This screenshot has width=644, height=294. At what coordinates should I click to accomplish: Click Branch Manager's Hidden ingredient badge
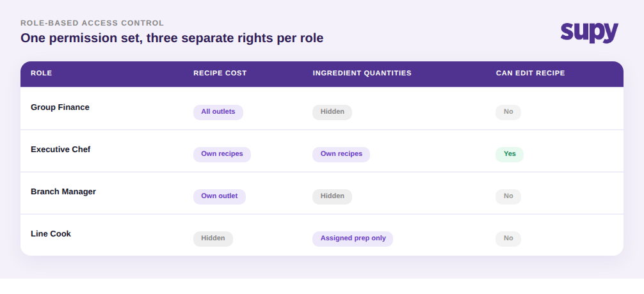(x=332, y=196)
